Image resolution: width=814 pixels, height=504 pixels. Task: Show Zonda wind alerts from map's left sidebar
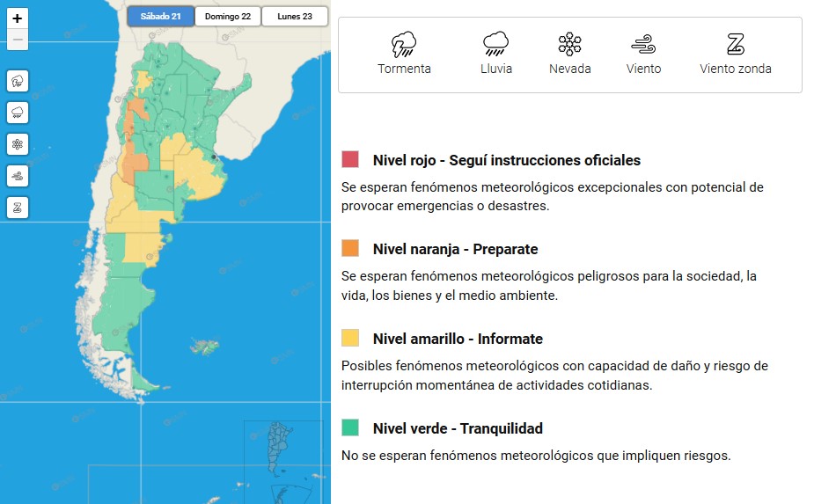pos(18,208)
